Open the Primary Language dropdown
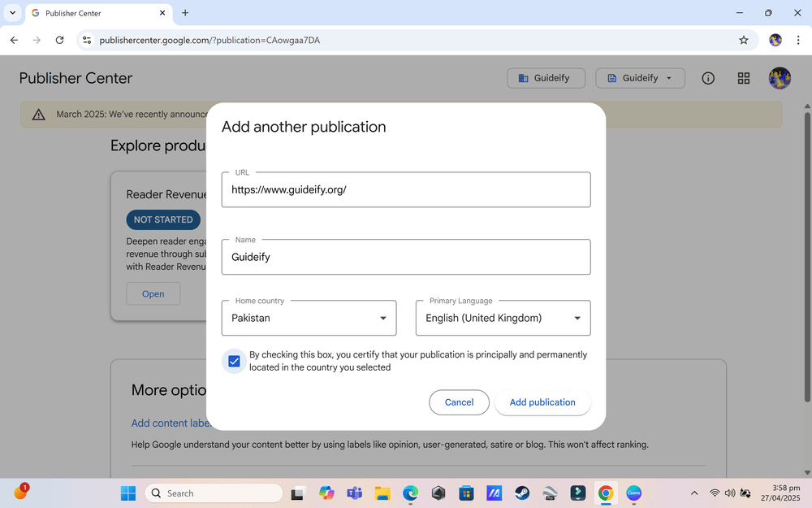812x508 pixels. [503, 318]
